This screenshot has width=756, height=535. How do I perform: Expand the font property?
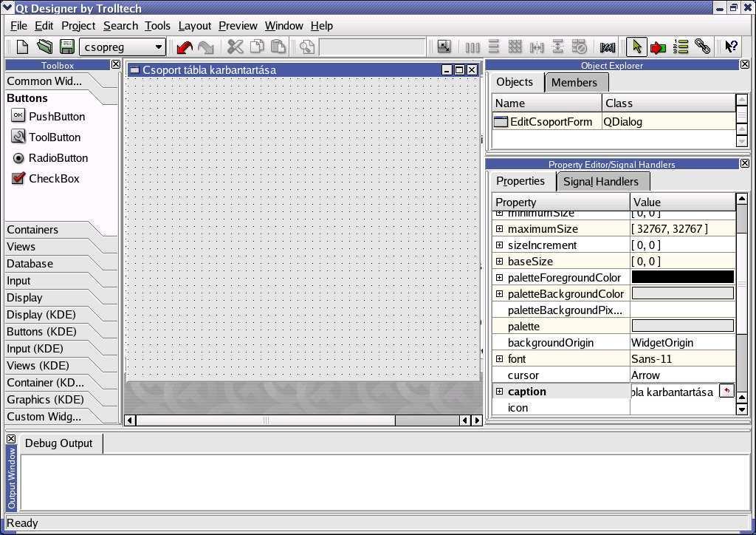pyautogui.click(x=500, y=358)
